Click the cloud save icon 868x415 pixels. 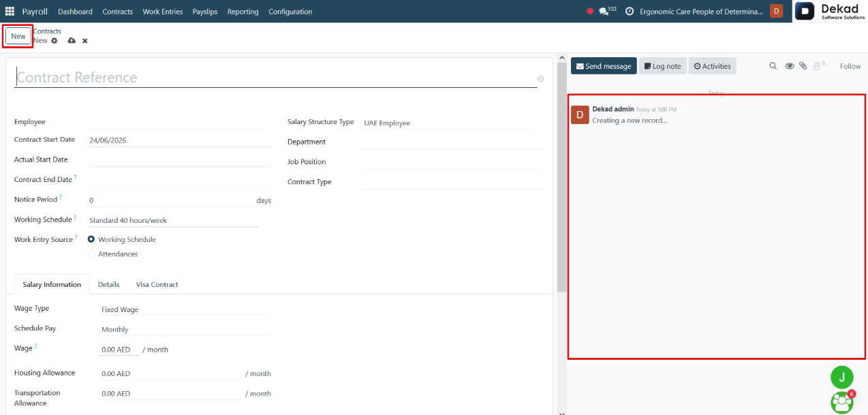[72, 41]
